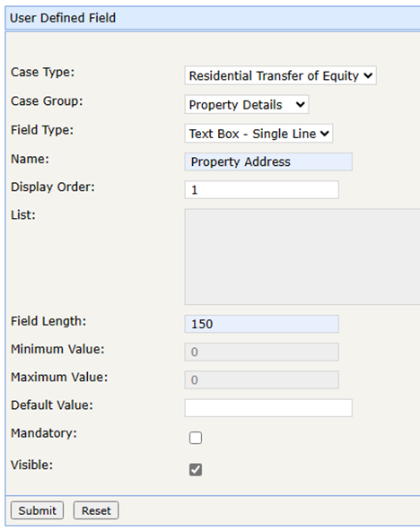Click the Mandatory label text
420x531 pixels.
(44, 433)
